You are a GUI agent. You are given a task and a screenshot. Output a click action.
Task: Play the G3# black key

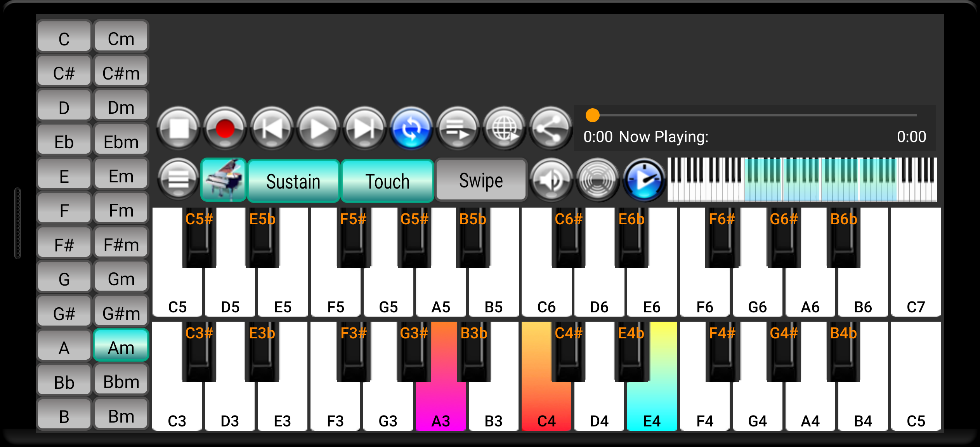pos(414,352)
